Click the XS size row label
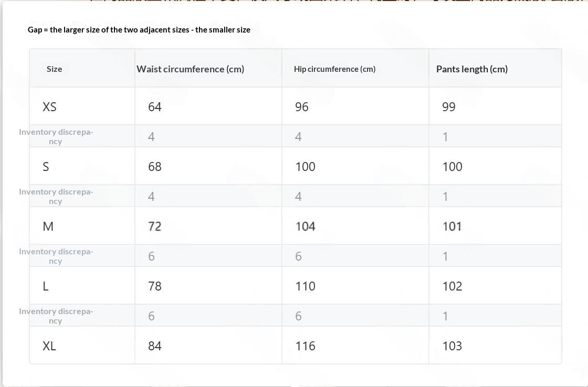The width and height of the screenshot is (588, 387). click(x=49, y=107)
